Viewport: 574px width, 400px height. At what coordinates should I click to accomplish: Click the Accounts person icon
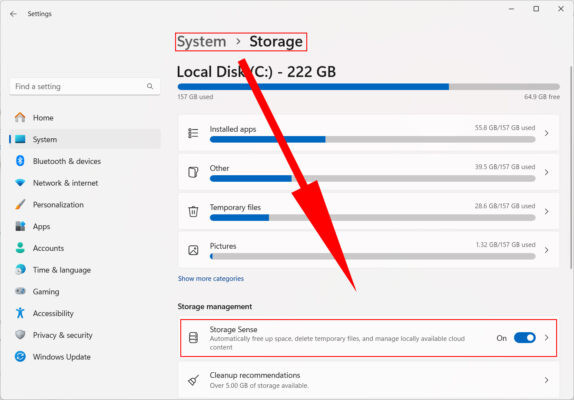(x=20, y=248)
